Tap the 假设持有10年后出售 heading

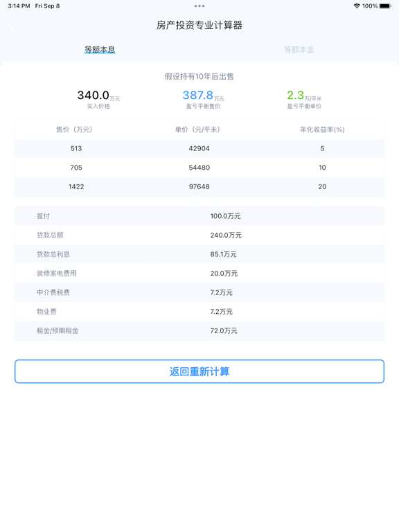tap(199, 76)
